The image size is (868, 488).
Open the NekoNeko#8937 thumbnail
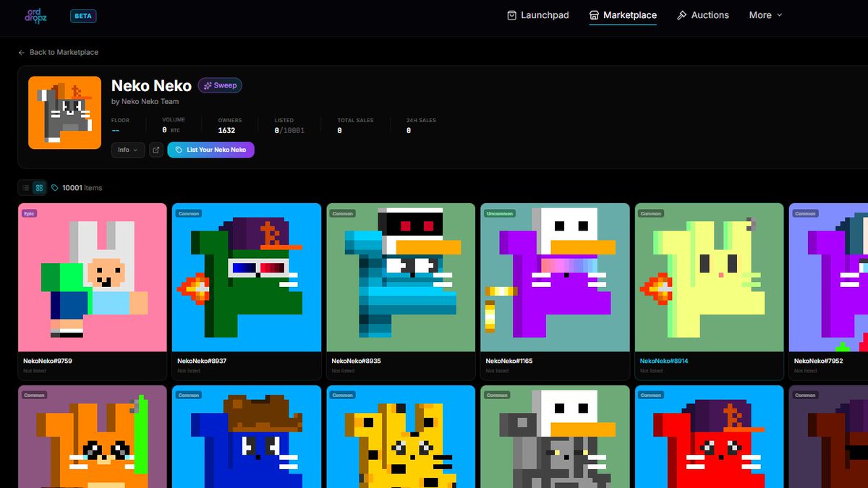coord(247,278)
